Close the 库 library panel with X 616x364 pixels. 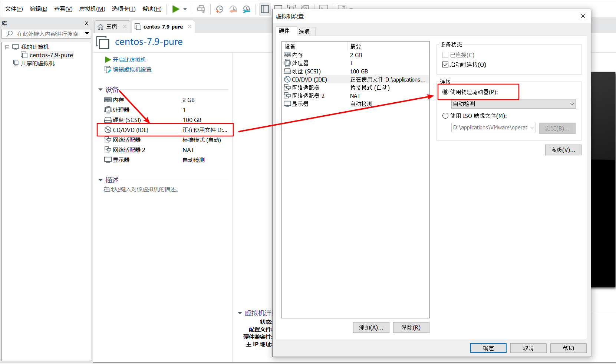point(86,23)
